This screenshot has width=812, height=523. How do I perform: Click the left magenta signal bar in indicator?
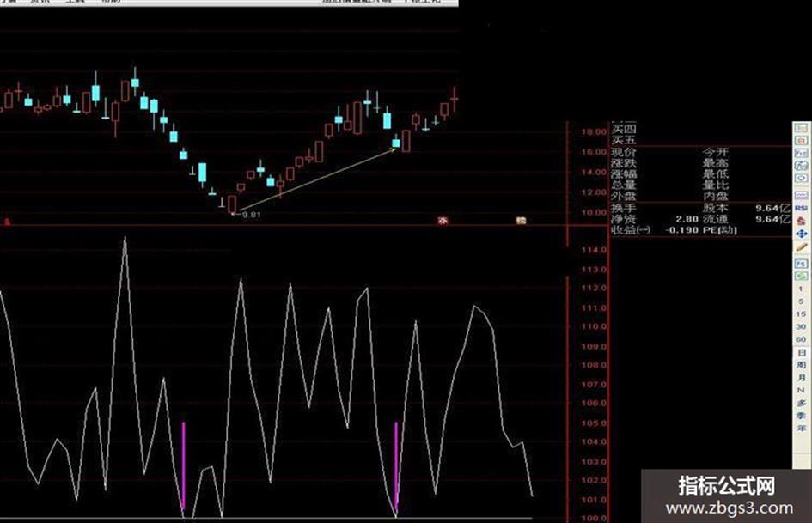point(183,466)
